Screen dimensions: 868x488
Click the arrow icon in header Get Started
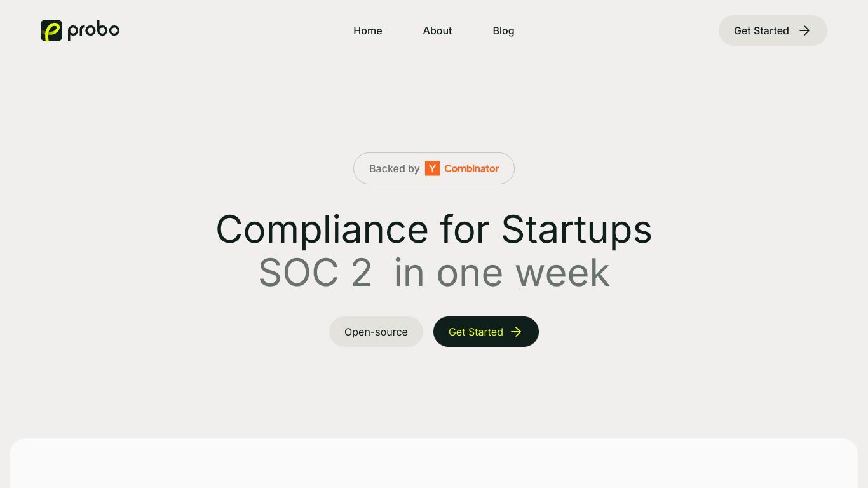click(x=804, y=30)
